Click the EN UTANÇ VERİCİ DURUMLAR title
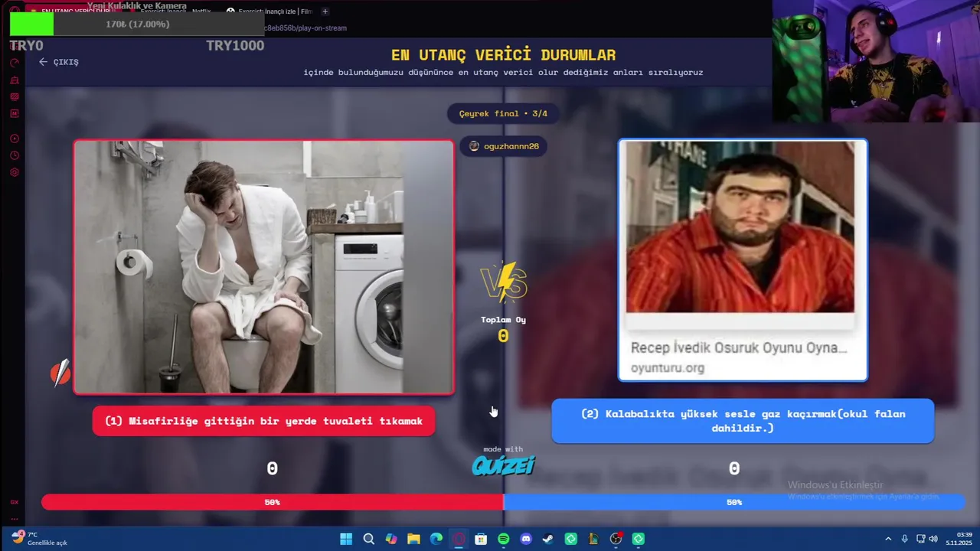Screen dimensions: 980x551 503,55
